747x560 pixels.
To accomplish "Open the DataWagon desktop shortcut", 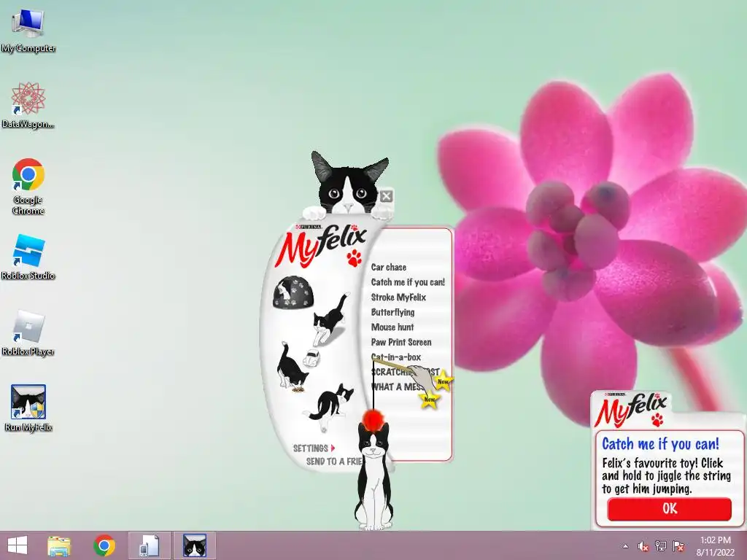I will point(28,105).
